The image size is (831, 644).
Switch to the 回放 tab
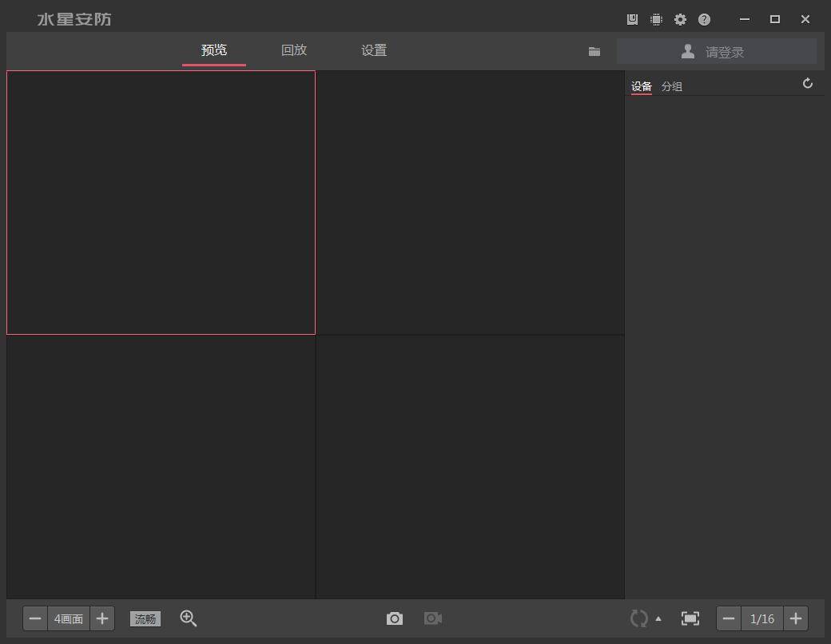[294, 50]
